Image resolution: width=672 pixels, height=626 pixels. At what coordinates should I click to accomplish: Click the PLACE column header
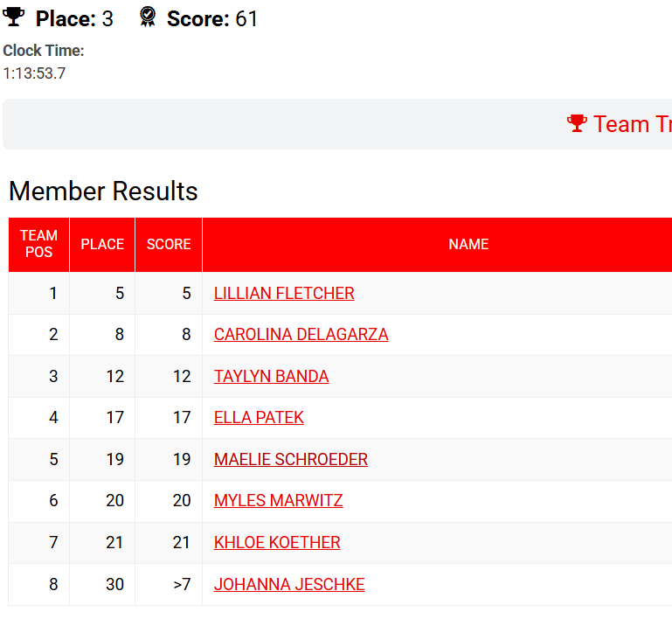[102, 244]
